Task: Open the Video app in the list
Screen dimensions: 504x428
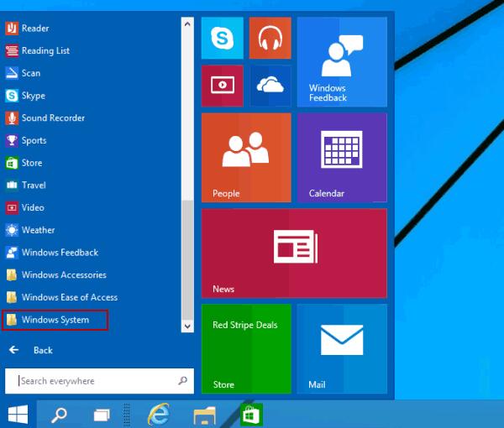Action: [x=24, y=208]
